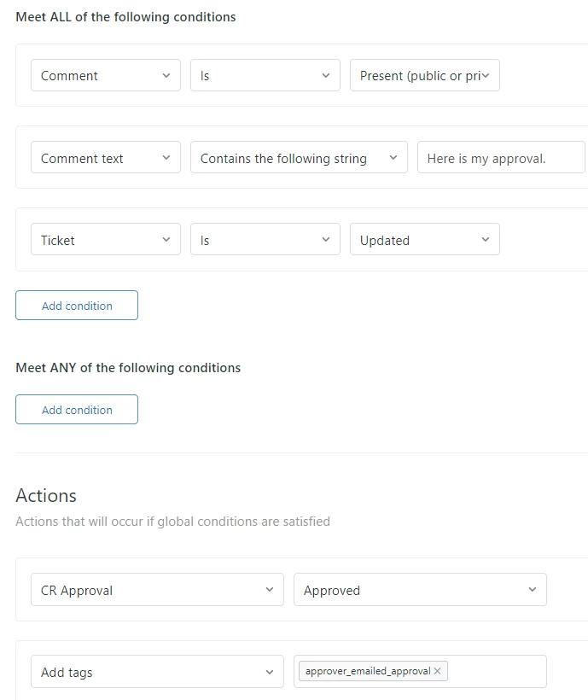
Task: Open the Is operator dropdown beside Comment
Action: point(265,75)
